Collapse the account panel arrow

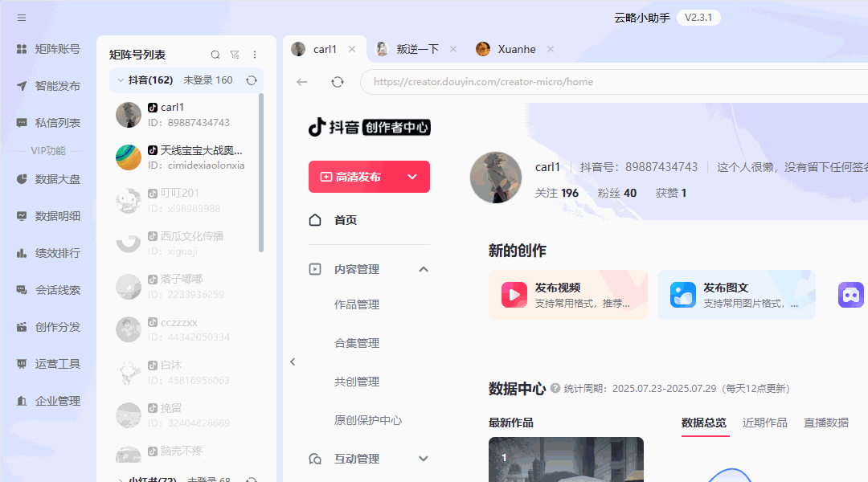[x=293, y=362]
